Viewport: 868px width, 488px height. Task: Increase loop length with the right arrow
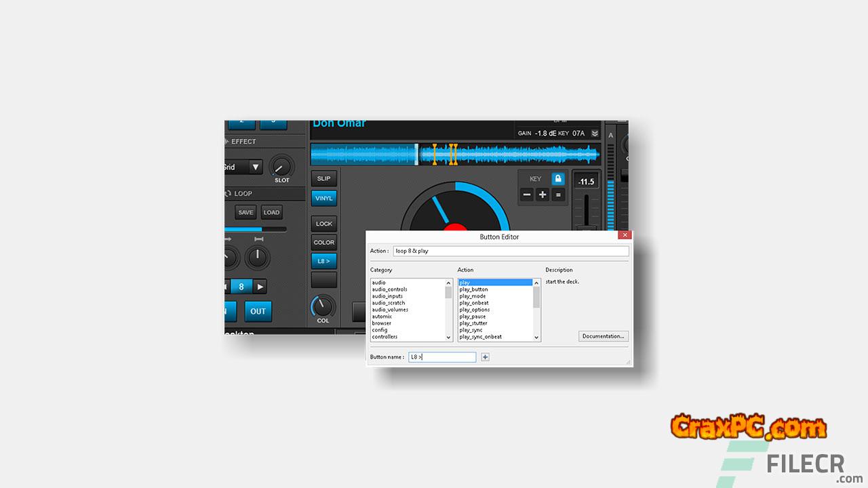click(x=260, y=287)
